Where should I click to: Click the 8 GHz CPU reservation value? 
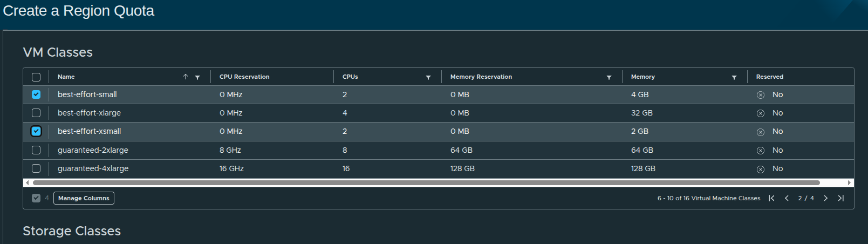(x=230, y=150)
